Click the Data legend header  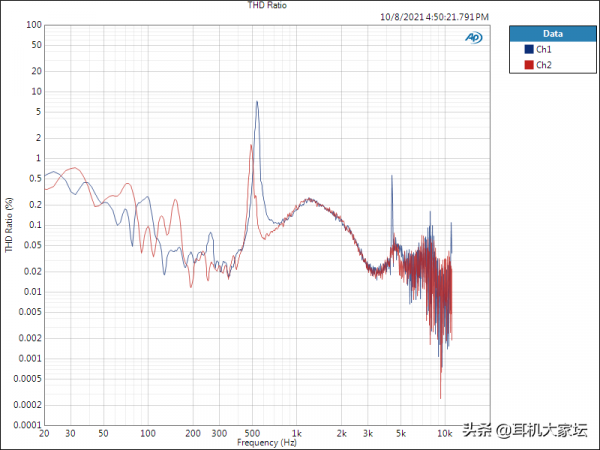pyautogui.click(x=551, y=32)
